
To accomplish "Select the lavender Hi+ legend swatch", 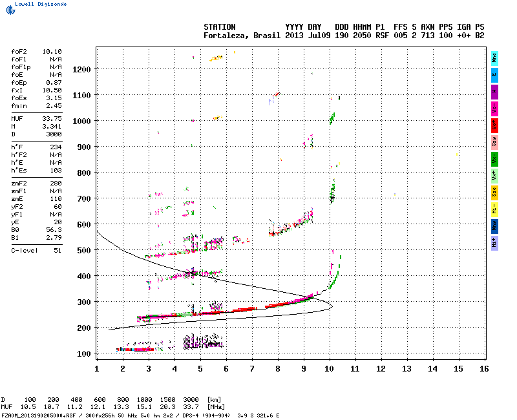I will (x=494, y=244).
